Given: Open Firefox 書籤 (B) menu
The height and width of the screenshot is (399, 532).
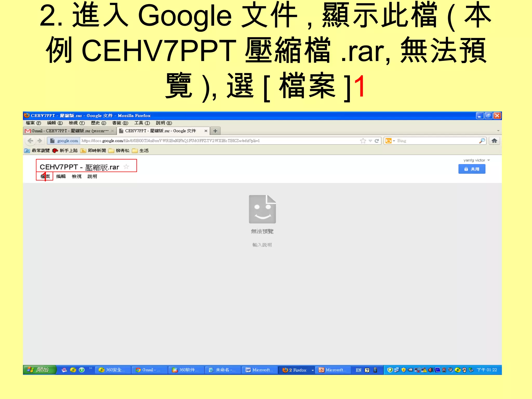Looking at the screenshot, I should [120, 123].
